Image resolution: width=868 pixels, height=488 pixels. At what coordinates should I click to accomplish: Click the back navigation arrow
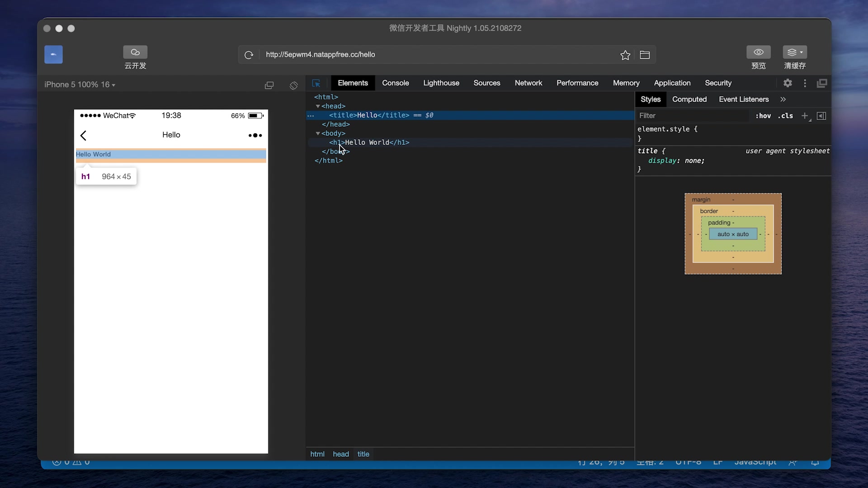[84, 135]
